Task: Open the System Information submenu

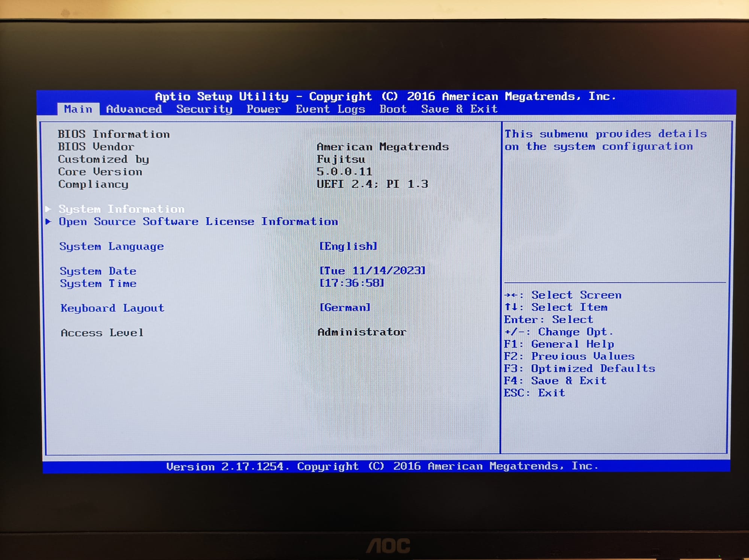Action: click(x=122, y=209)
